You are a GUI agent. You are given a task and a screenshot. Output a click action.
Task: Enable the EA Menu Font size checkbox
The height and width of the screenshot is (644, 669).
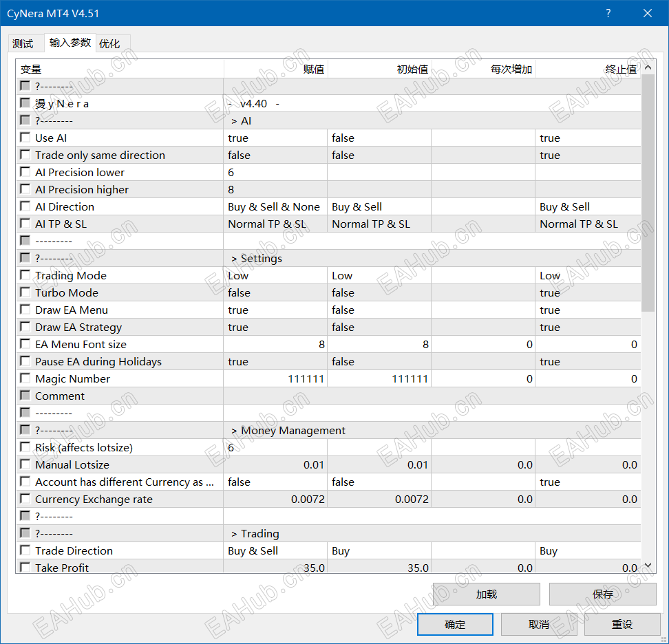25,344
